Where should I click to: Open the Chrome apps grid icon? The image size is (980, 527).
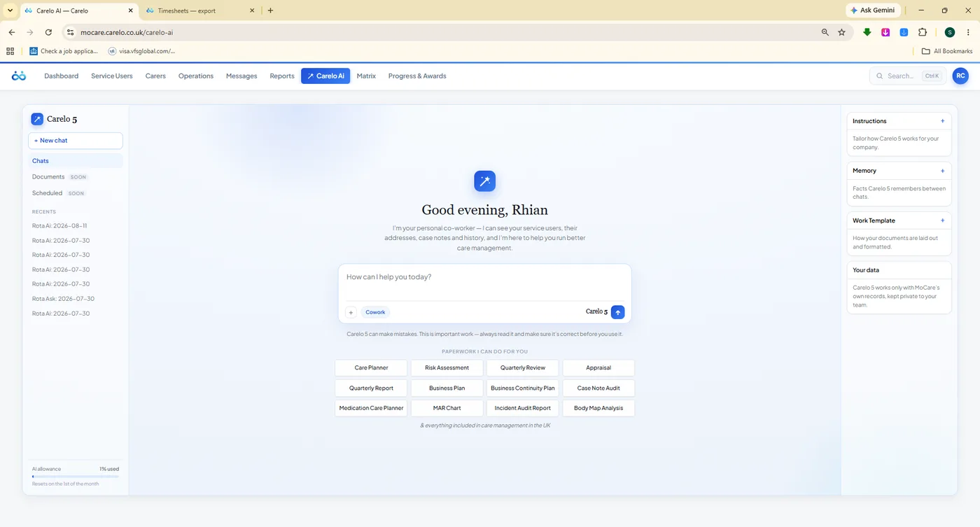[x=10, y=51]
